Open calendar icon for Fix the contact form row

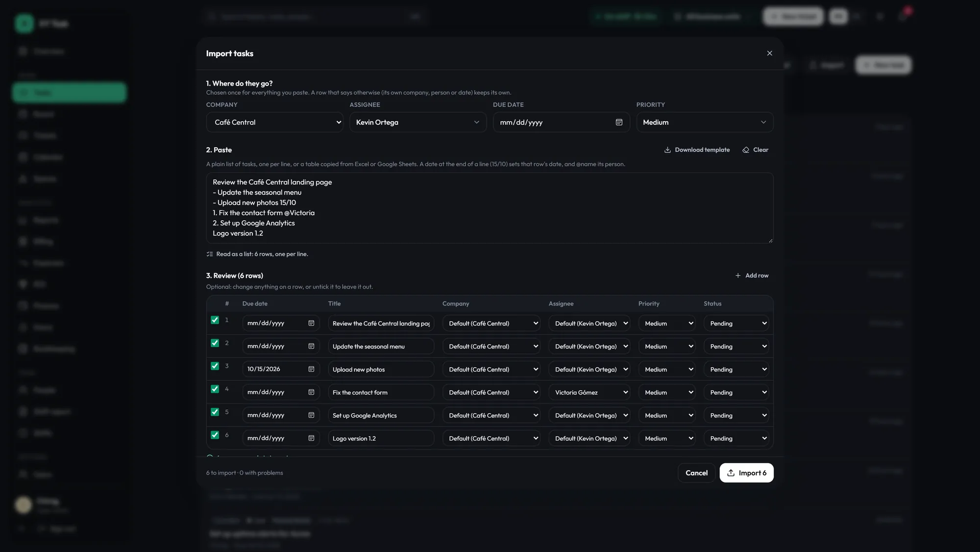point(311,392)
